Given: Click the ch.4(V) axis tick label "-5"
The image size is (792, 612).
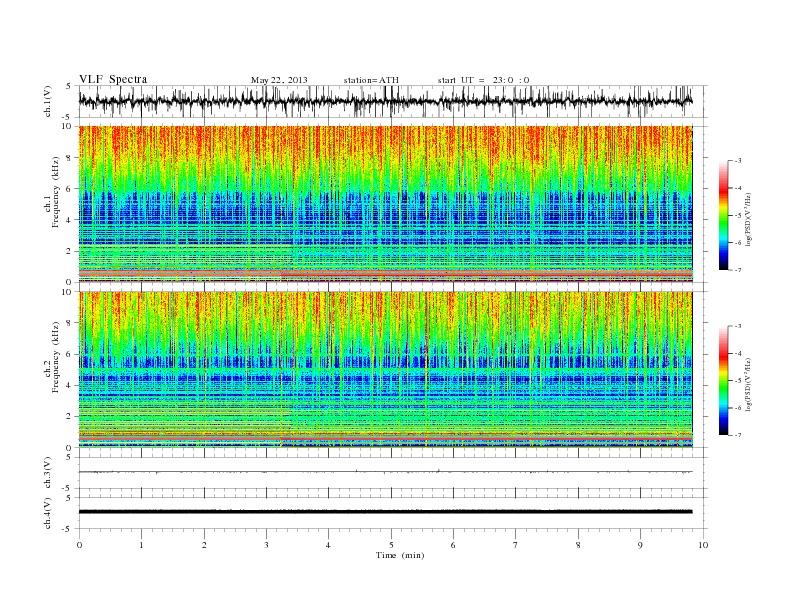Looking at the screenshot, I should (x=68, y=529).
